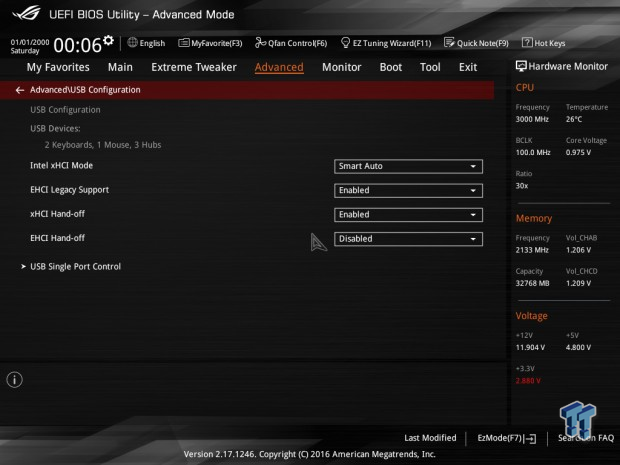Image resolution: width=620 pixels, height=465 pixels.
Task: Select EHCI Legacy Support label
Action: [70, 190]
